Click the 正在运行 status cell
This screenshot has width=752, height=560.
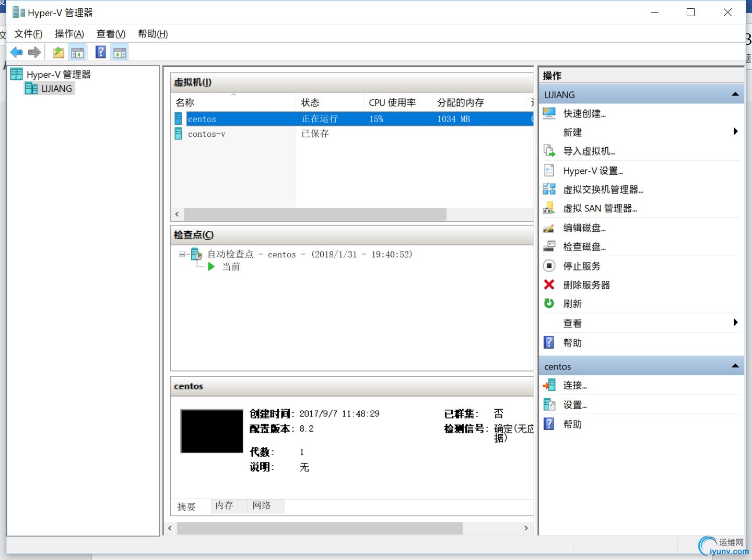(320, 119)
